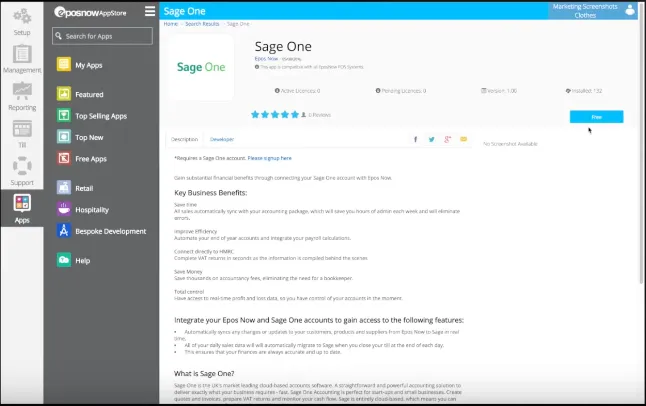Open the Support lifebuoy icon
This screenshot has height=406, width=646.
coord(22,166)
